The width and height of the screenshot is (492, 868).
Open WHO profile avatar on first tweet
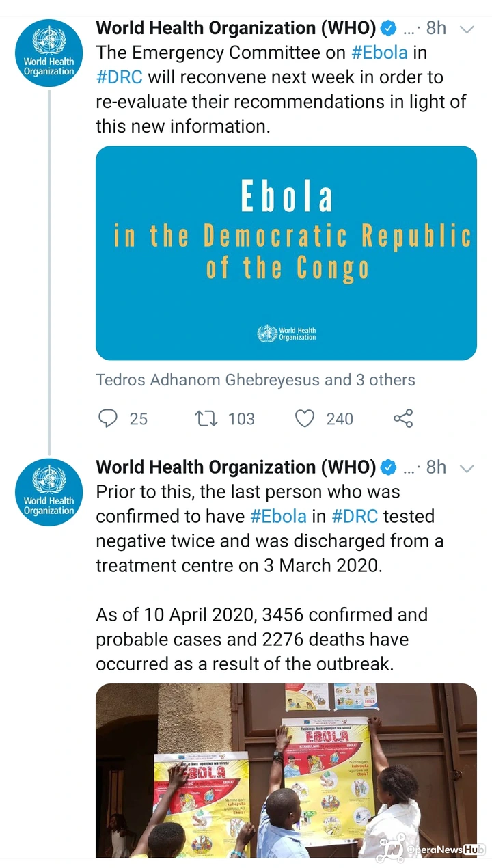click(x=49, y=53)
